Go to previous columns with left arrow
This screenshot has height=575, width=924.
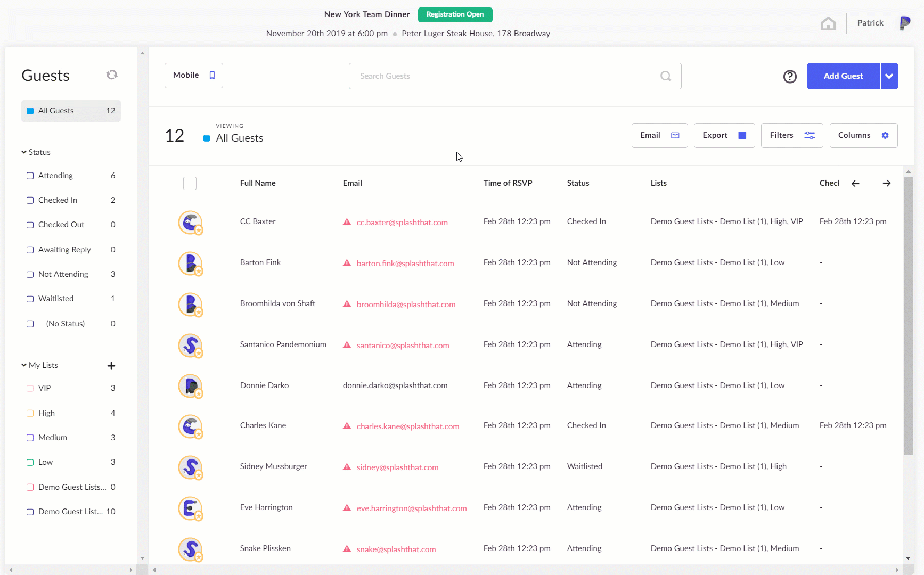855,183
